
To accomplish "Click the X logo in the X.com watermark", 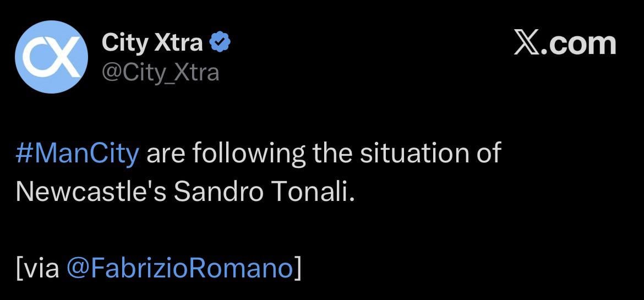I will coord(527,44).
